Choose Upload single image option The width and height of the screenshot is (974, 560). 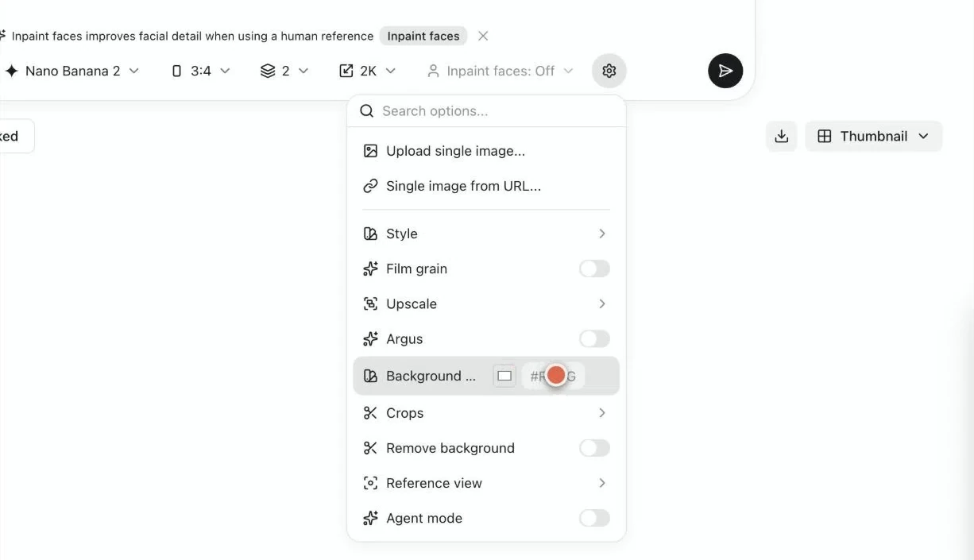tap(486, 151)
